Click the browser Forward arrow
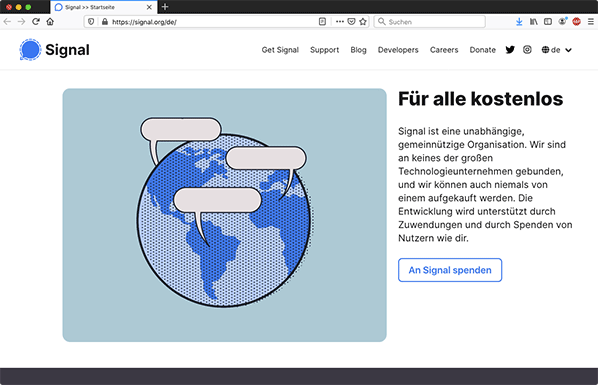 click(x=21, y=22)
